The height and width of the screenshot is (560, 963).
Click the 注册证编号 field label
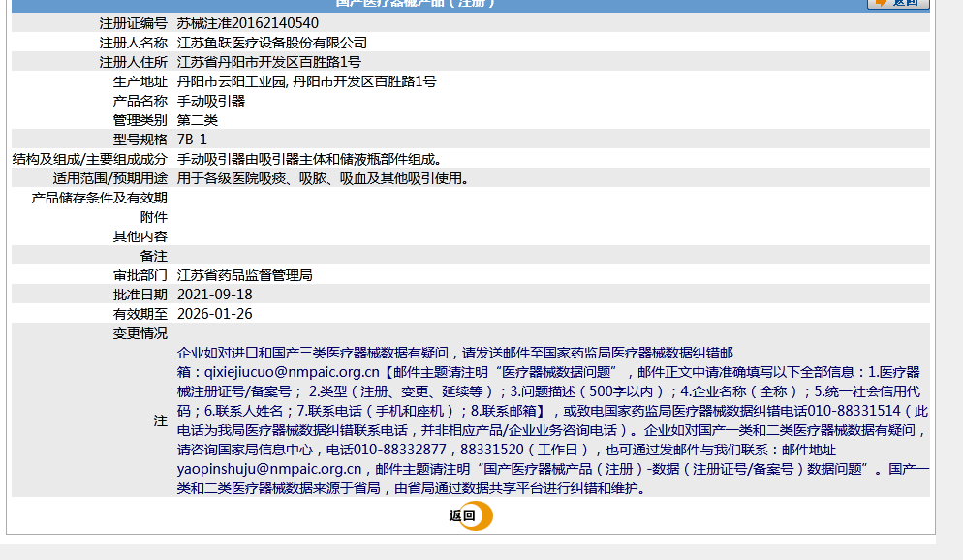133,23
